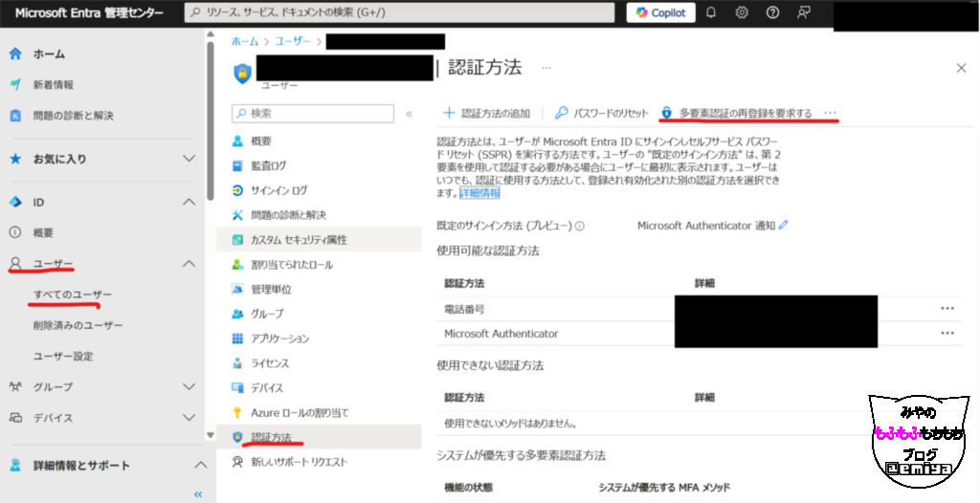Open 削除済みのユーザー
This screenshot has width=980, height=503.
click(x=78, y=325)
